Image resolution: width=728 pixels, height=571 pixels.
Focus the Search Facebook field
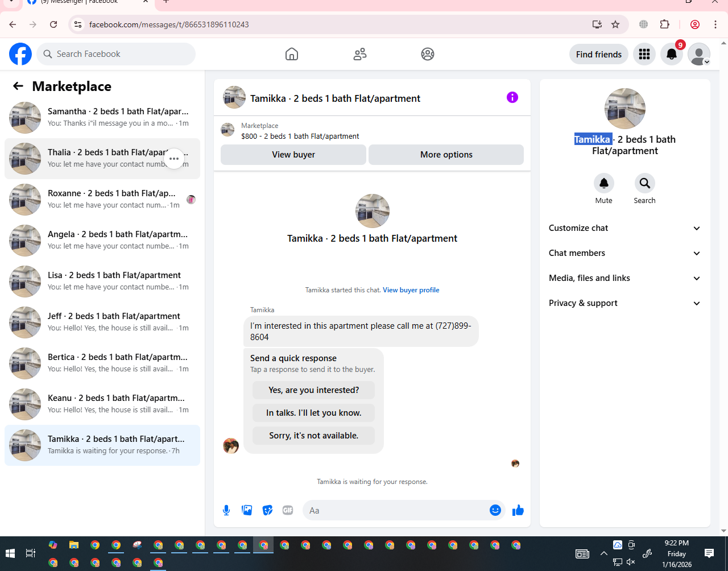coord(116,54)
